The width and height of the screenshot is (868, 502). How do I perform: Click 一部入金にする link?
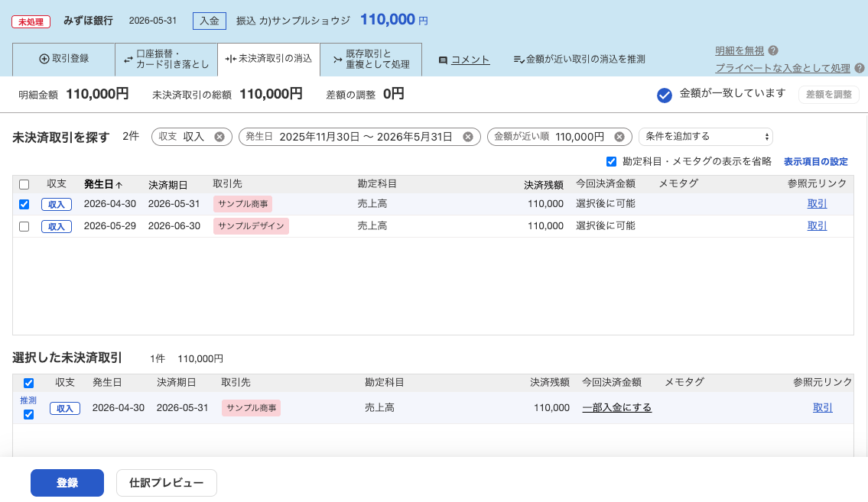click(x=616, y=407)
